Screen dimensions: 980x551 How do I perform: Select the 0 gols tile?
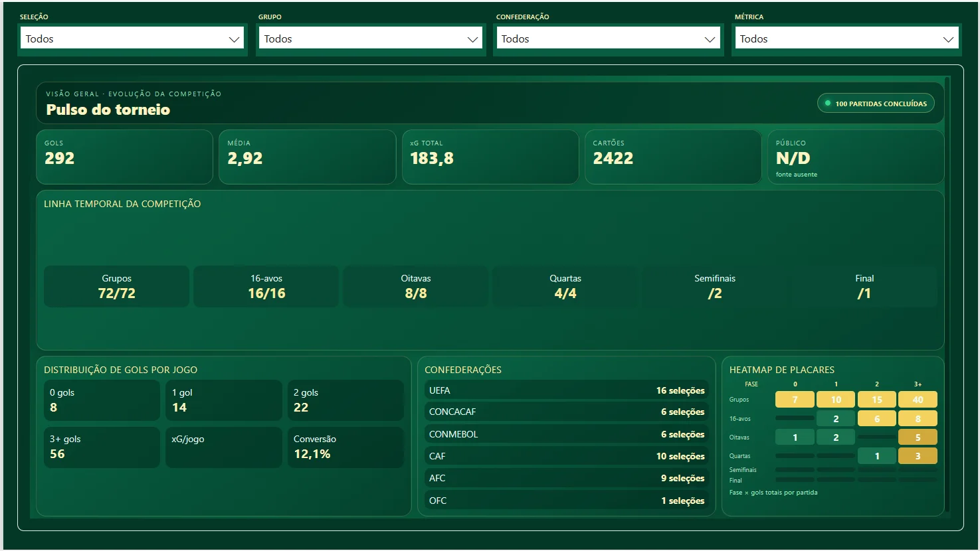pyautogui.click(x=102, y=400)
